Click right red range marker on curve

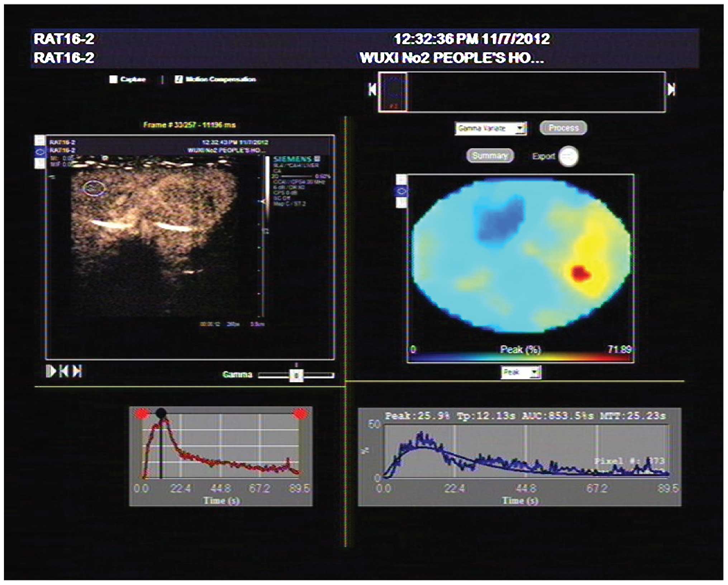coord(300,414)
